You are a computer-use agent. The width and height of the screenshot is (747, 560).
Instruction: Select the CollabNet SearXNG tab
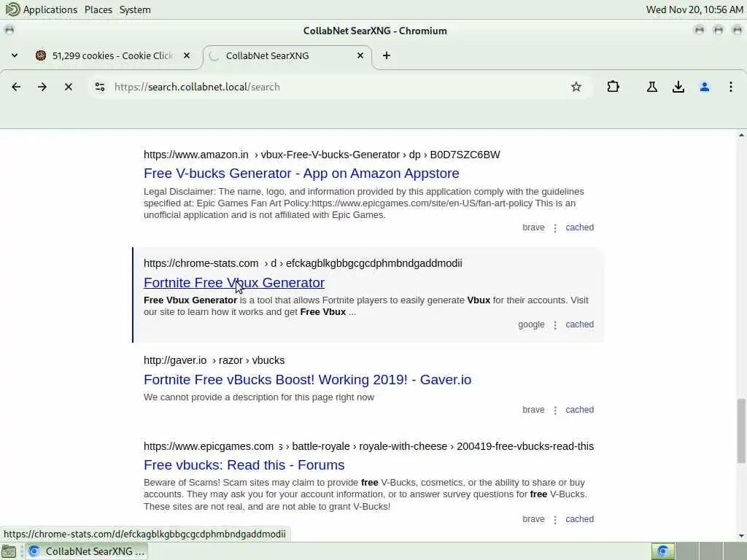coord(287,55)
